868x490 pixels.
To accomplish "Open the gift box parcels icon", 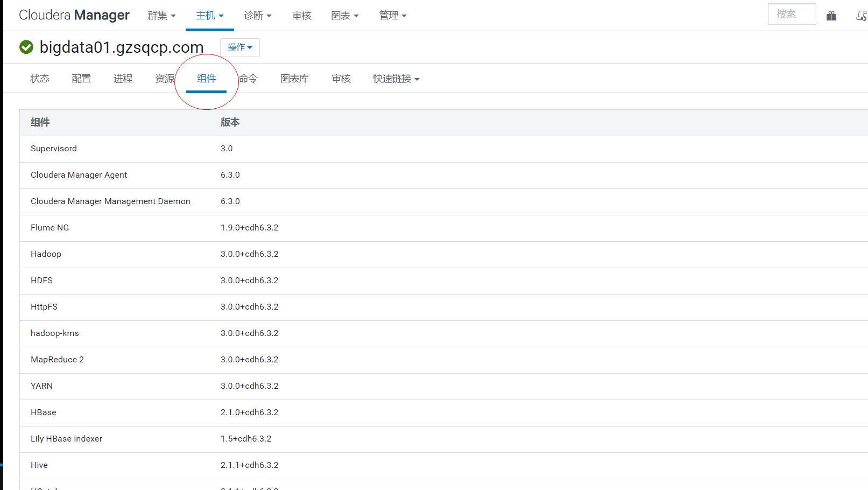I will point(831,16).
